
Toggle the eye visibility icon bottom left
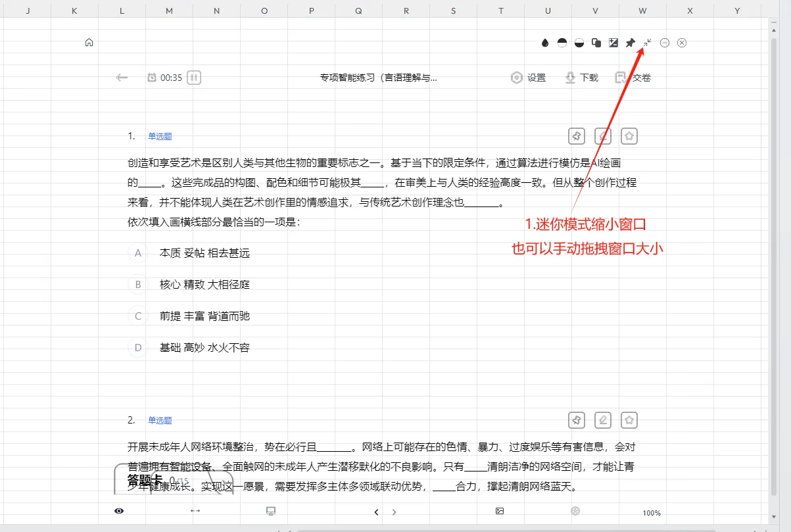[119, 510]
